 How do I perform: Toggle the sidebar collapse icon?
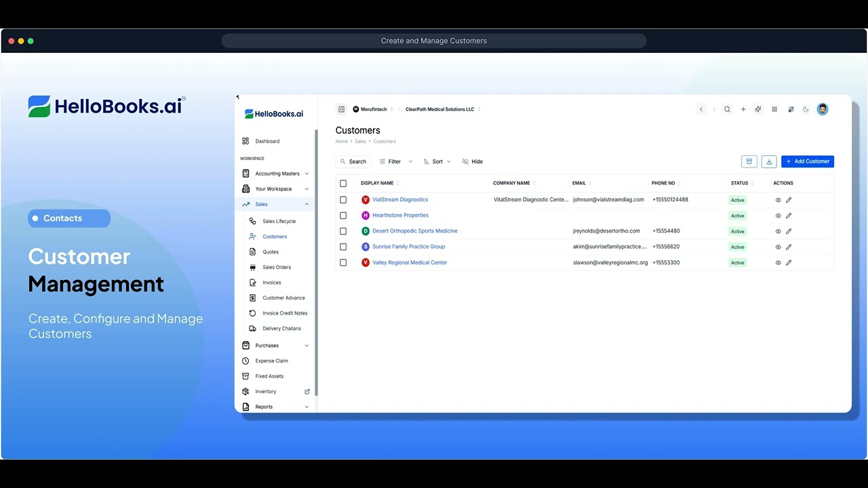[x=341, y=109]
